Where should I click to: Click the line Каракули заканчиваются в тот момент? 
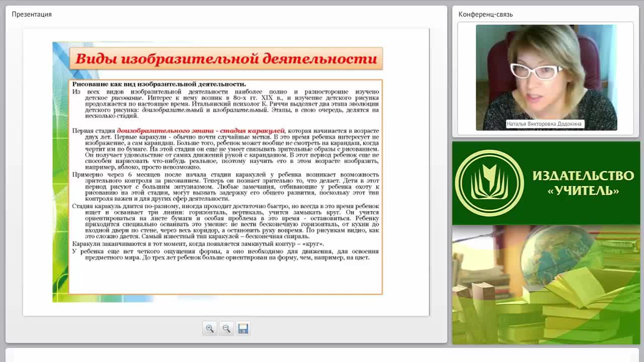(x=198, y=244)
